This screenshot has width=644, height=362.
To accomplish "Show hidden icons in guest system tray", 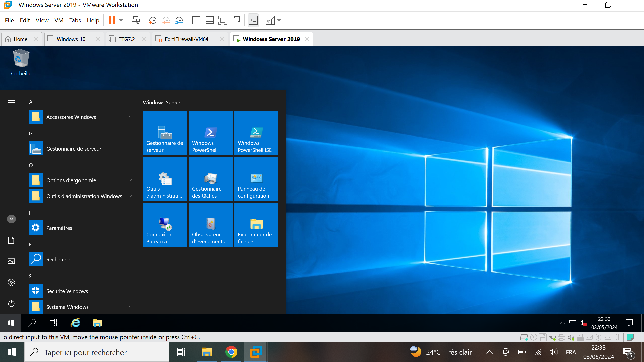I will 562,323.
